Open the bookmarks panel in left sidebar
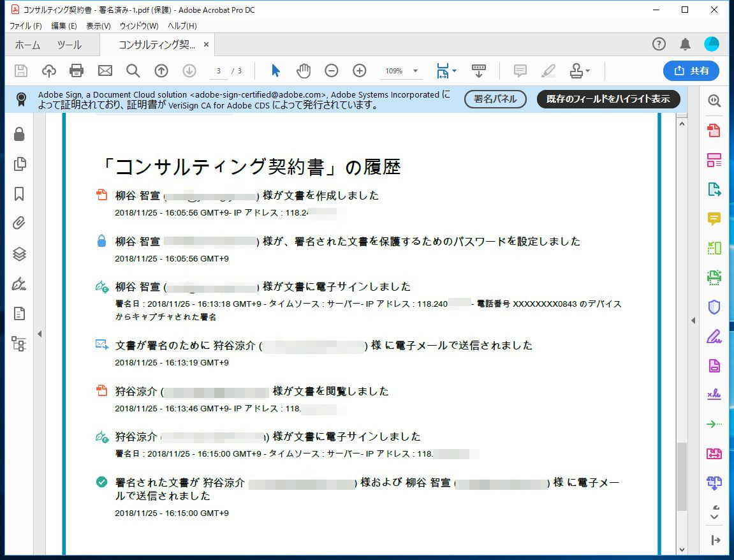Viewport: 734px width, 560px height. (x=19, y=194)
